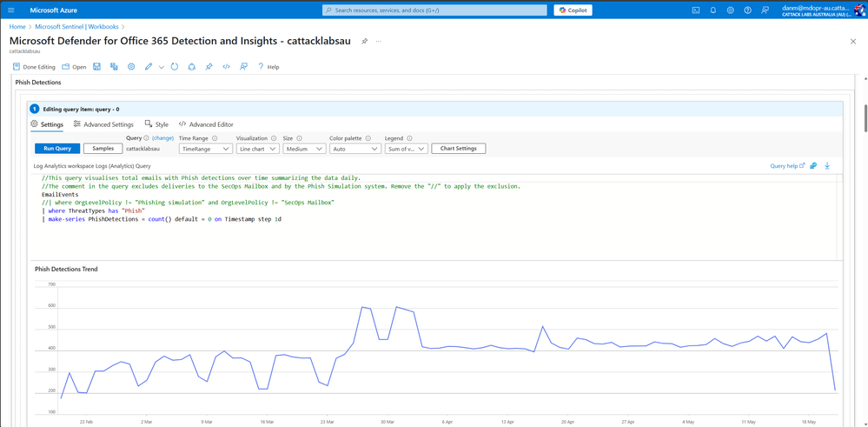868x427 pixels.
Task: Open Azure notifications bell
Action: [x=713, y=10]
